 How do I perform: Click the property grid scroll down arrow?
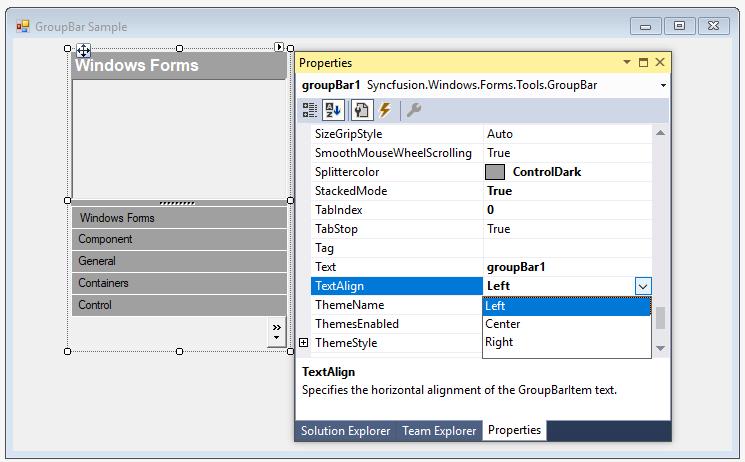click(660, 348)
